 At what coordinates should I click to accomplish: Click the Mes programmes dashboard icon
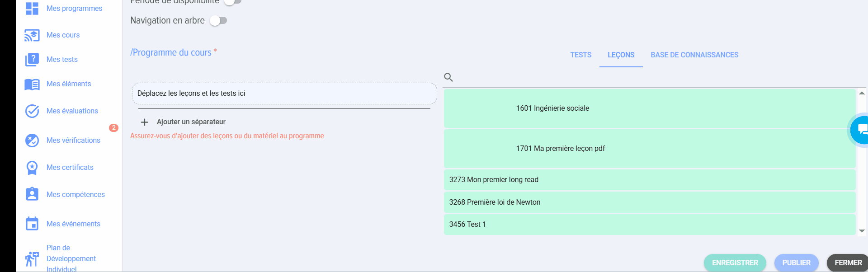(x=32, y=9)
